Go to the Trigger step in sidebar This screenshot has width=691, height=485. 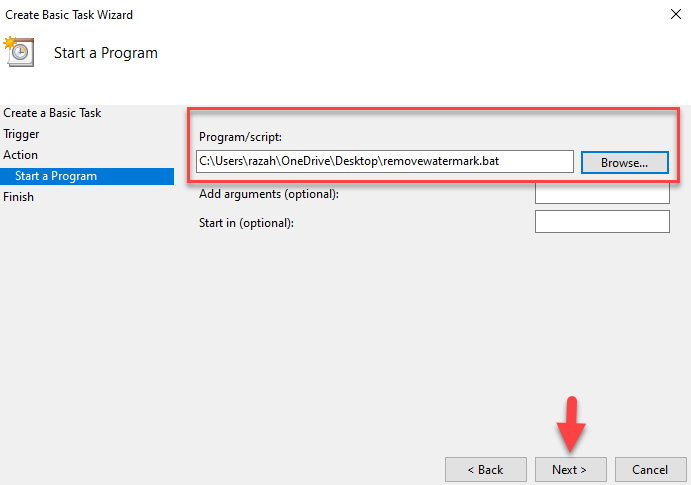pos(21,134)
